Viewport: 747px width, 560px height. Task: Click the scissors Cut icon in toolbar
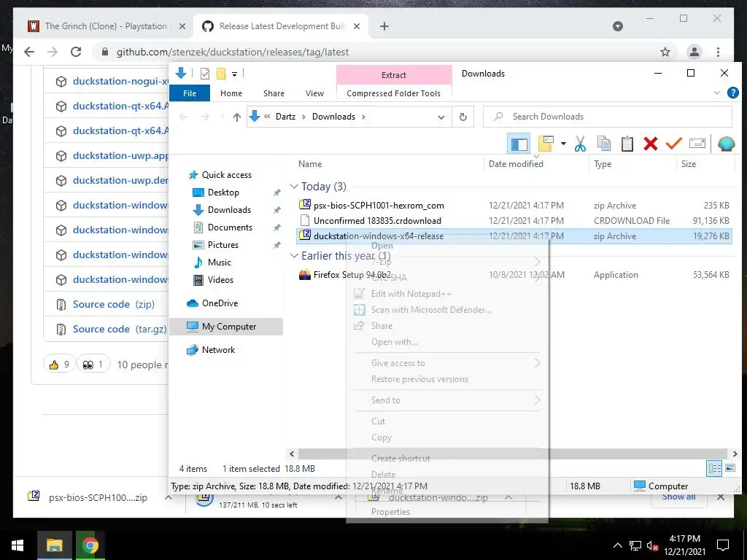580,144
